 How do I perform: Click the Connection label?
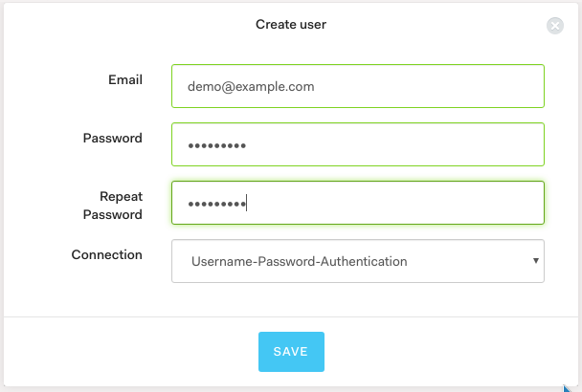point(107,254)
